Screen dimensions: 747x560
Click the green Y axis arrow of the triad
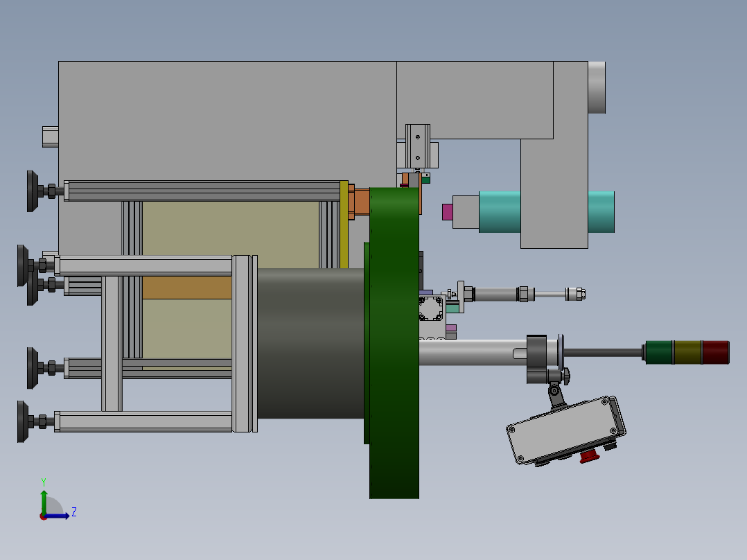pos(44,501)
